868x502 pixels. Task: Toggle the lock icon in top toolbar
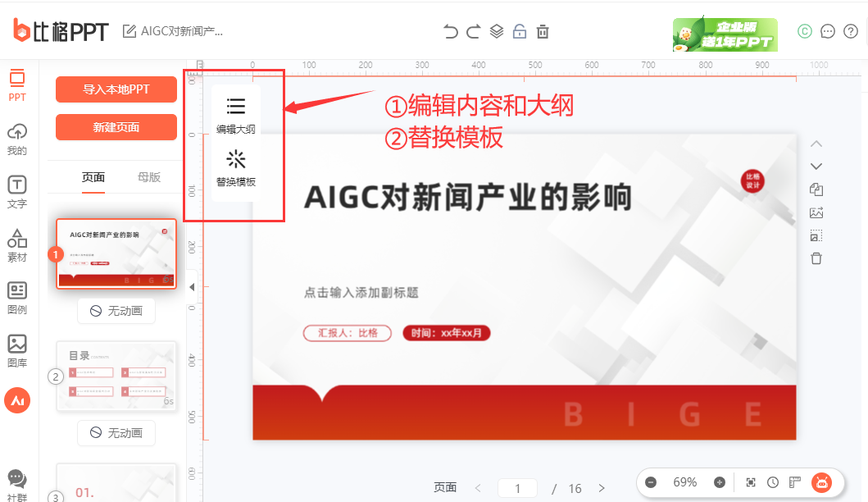pos(520,31)
